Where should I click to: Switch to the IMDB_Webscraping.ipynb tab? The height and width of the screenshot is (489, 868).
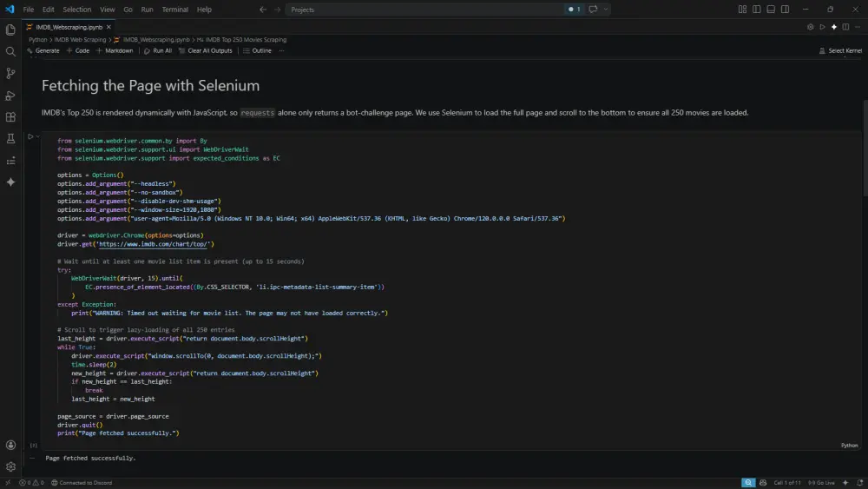pyautogui.click(x=69, y=27)
